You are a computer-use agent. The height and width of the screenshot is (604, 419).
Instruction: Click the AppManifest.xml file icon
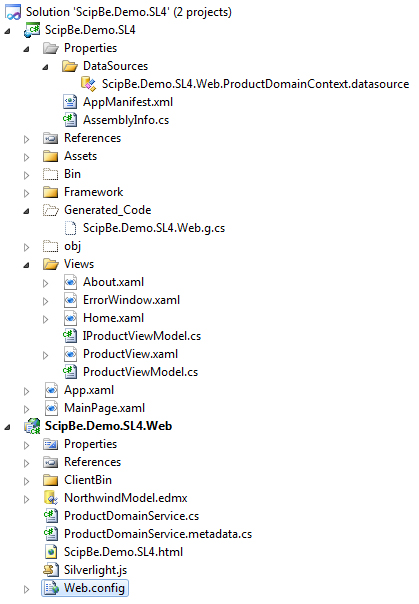point(70,102)
